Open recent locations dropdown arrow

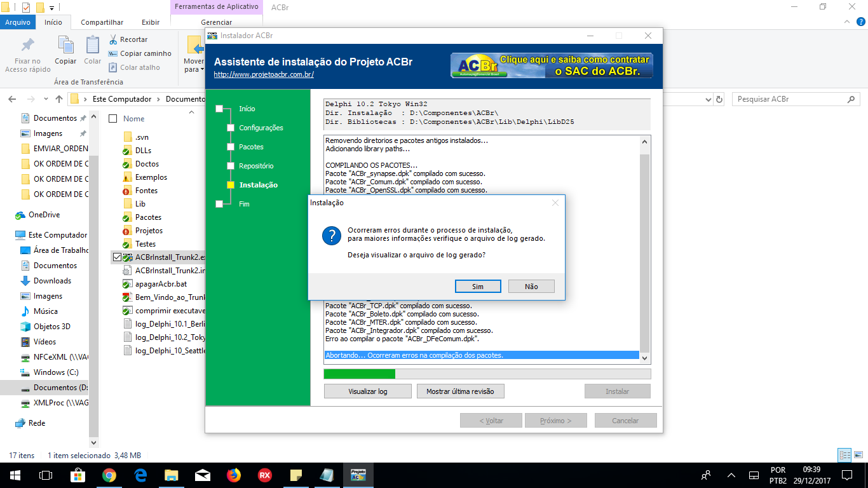point(45,100)
